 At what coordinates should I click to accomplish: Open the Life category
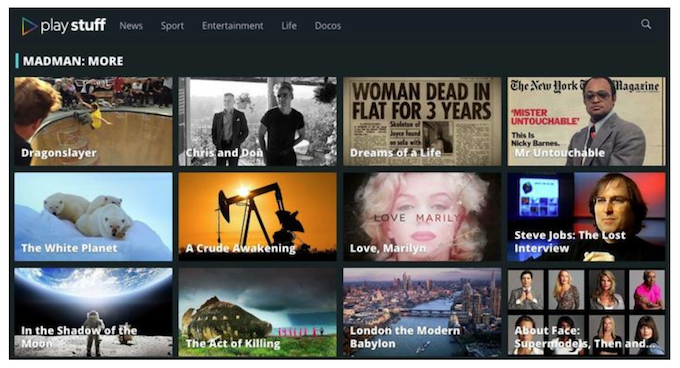[x=289, y=26]
